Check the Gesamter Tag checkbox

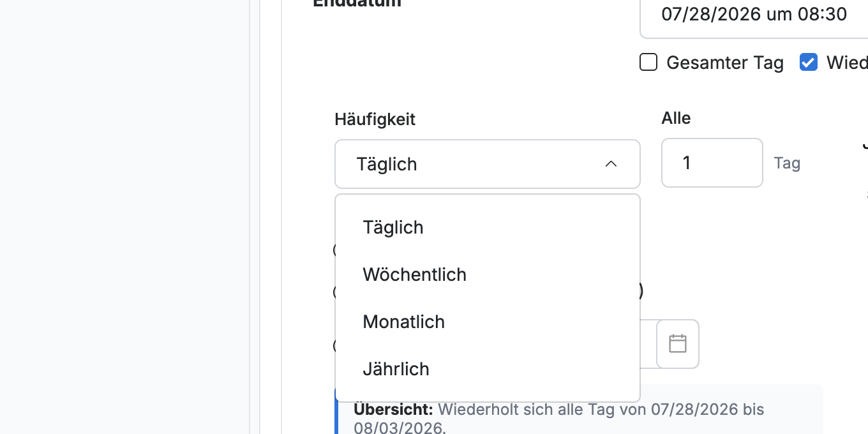point(648,63)
